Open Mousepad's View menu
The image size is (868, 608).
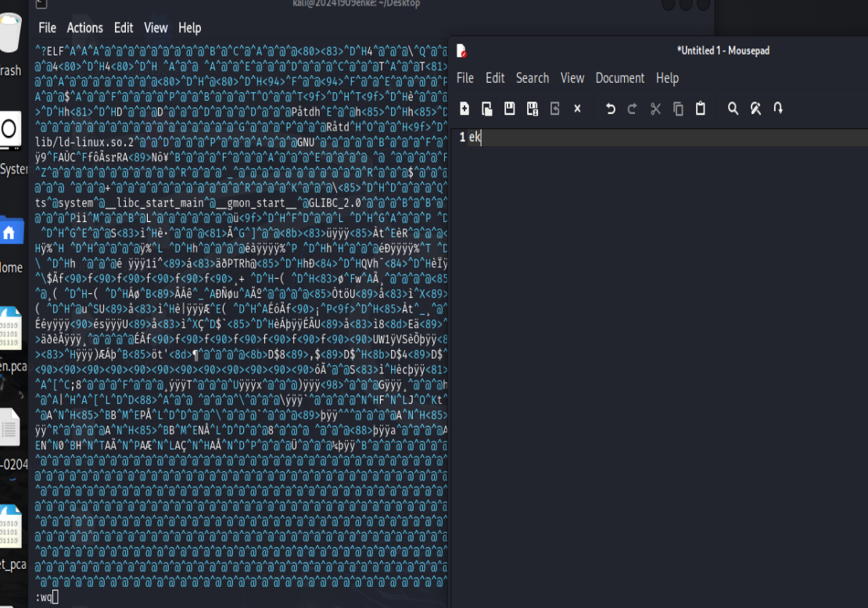coord(572,78)
